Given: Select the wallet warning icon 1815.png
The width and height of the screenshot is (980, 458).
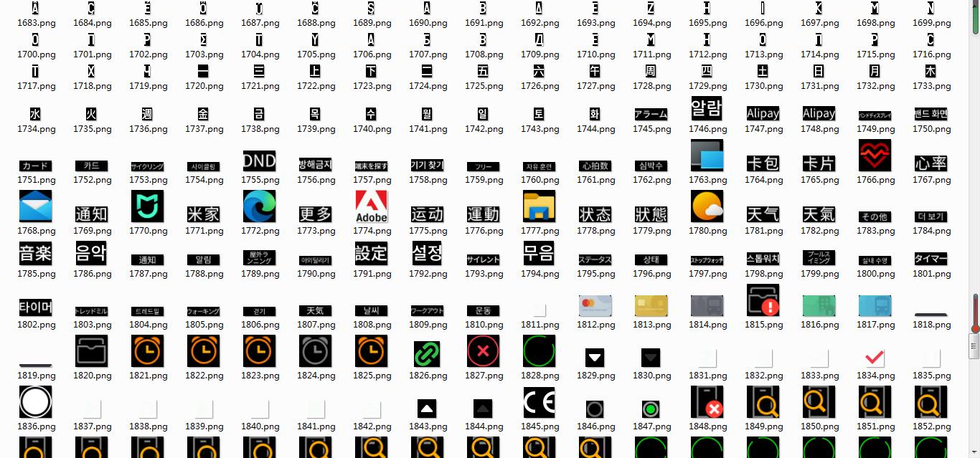Looking at the screenshot, I should 763,300.
